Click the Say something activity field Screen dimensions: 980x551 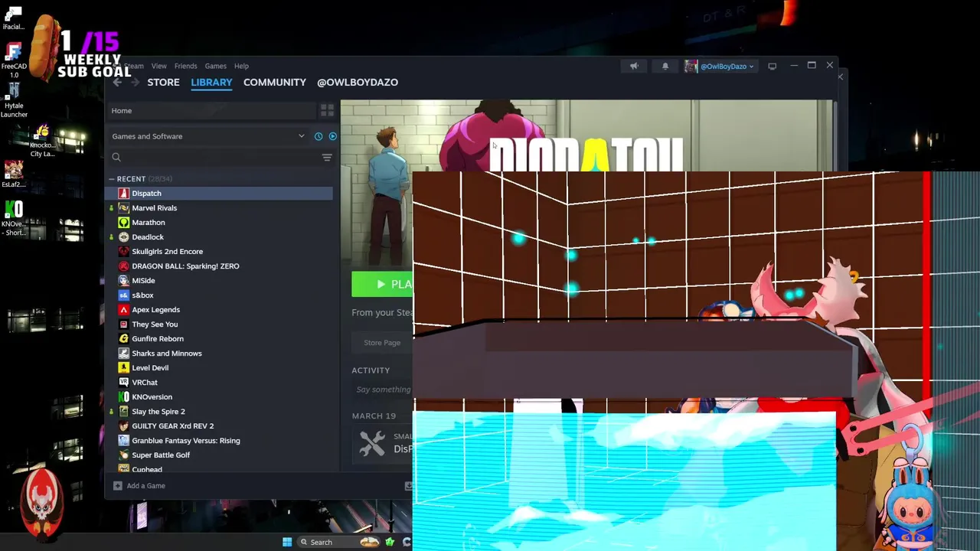[x=383, y=390]
